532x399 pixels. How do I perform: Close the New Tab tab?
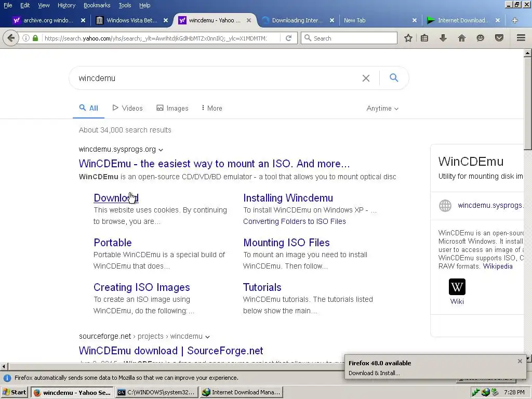(415, 20)
